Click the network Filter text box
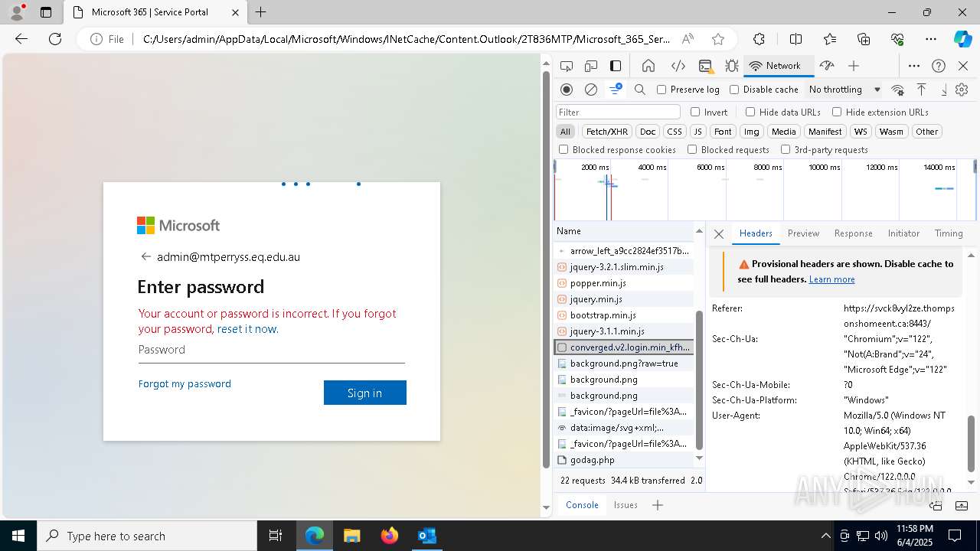This screenshot has height=551, width=980. 618,112
